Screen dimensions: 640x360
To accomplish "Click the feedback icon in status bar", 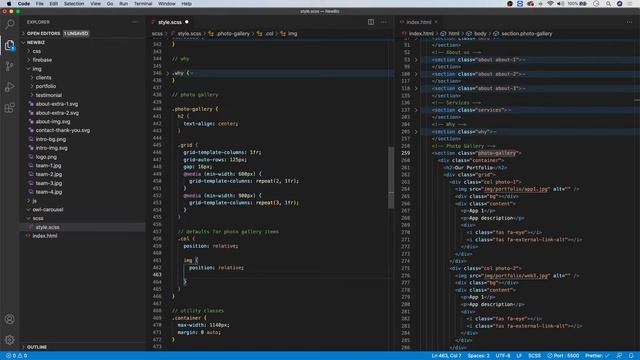I will pyautogui.click(x=619, y=356).
